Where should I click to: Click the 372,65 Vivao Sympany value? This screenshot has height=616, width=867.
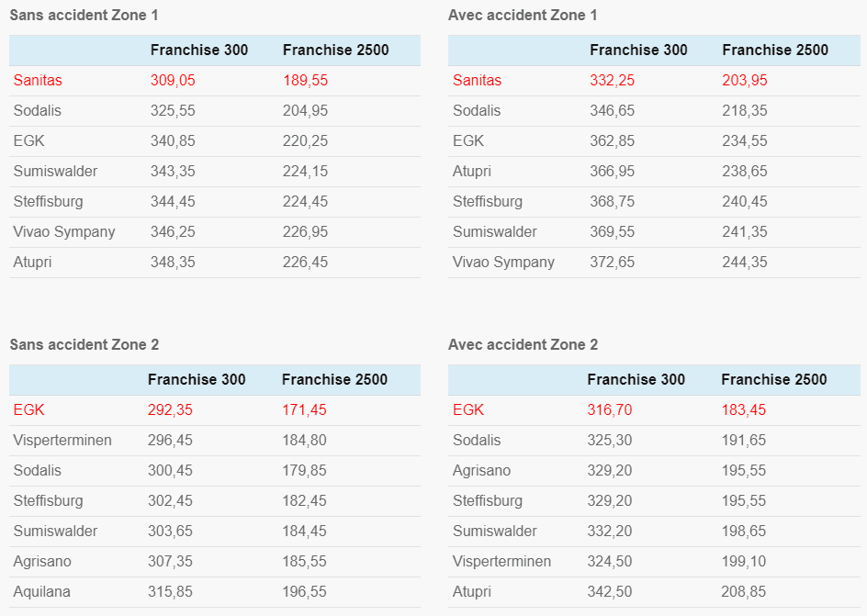coord(612,263)
